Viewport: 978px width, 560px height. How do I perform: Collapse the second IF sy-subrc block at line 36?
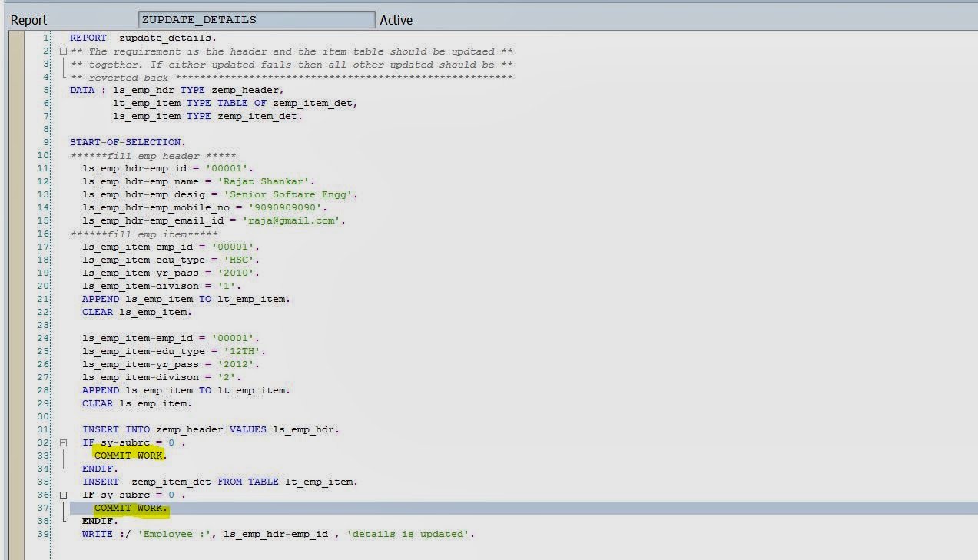63,495
